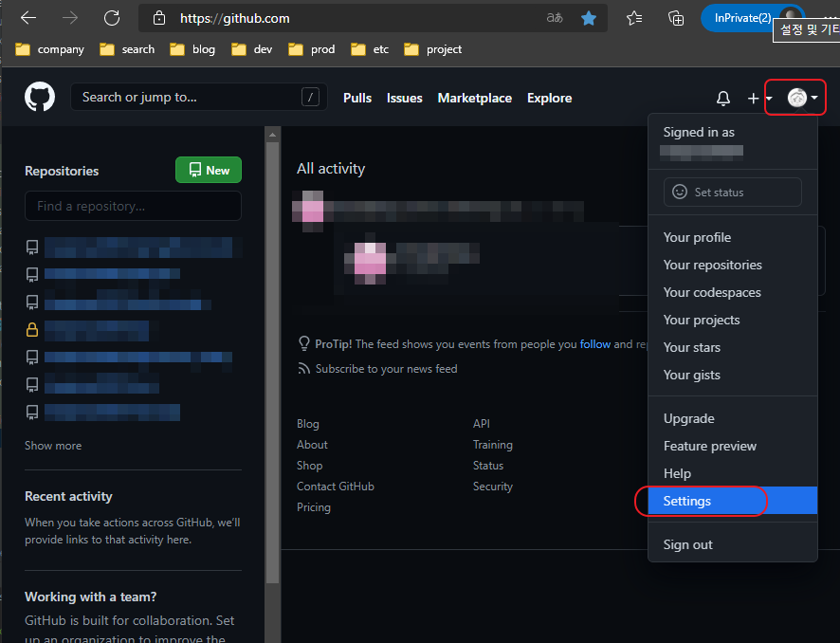The width and height of the screenshot is (840, 643).
Task: Click the github.com address bar URL
Action: [234, 18]
